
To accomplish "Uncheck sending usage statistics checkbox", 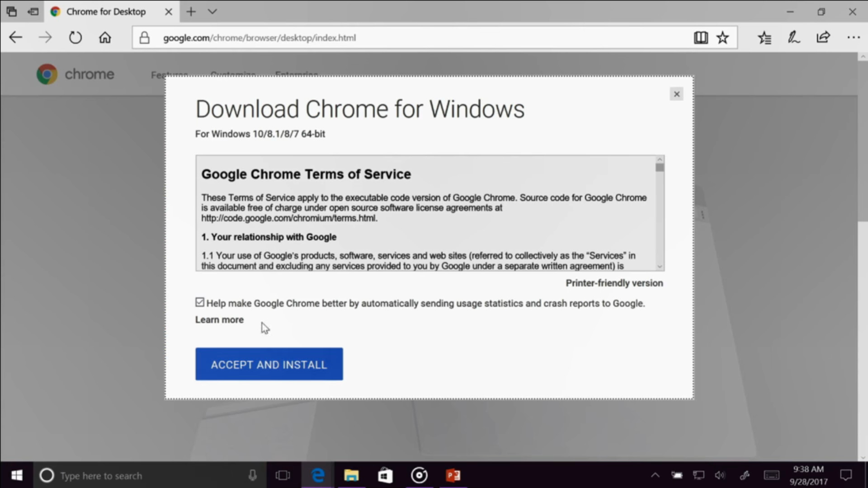I will point(200,302).
